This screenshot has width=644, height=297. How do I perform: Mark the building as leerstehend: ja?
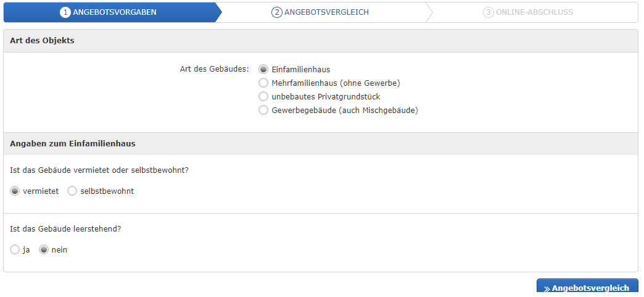15,249
